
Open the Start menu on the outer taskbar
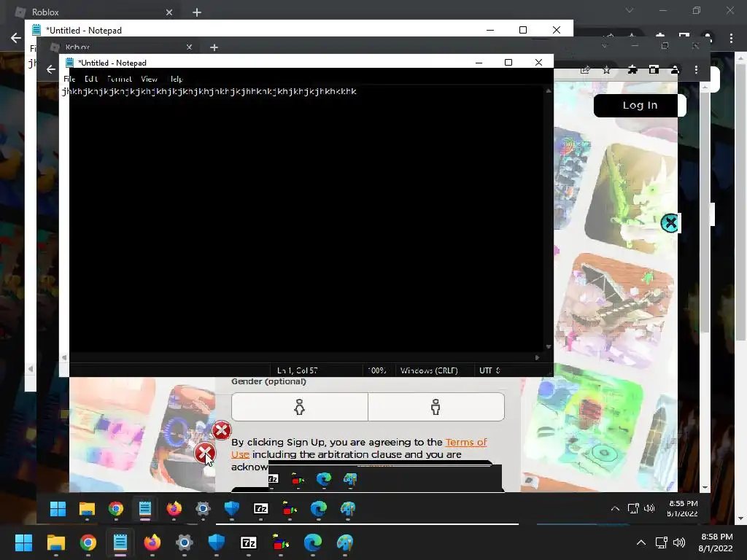pos(23,542)
